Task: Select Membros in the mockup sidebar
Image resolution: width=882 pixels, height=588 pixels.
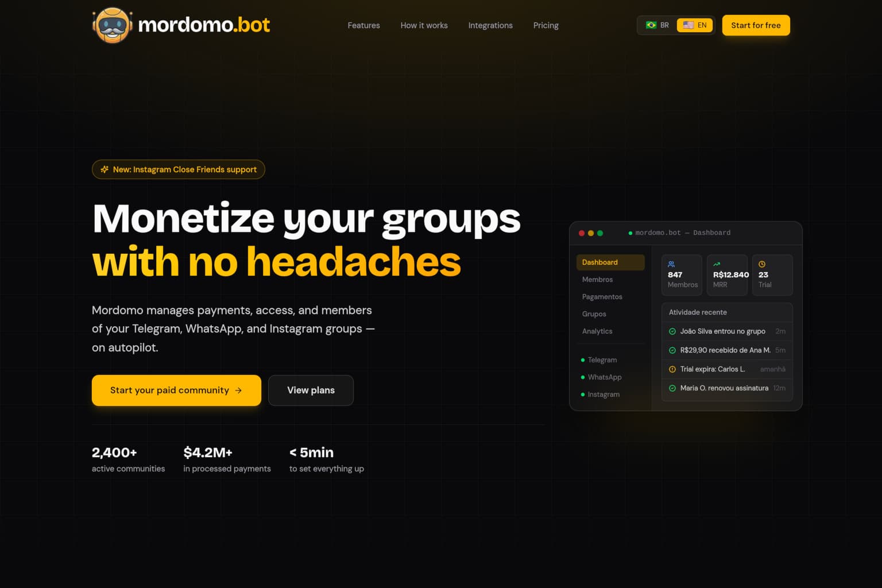Action: 610,280
